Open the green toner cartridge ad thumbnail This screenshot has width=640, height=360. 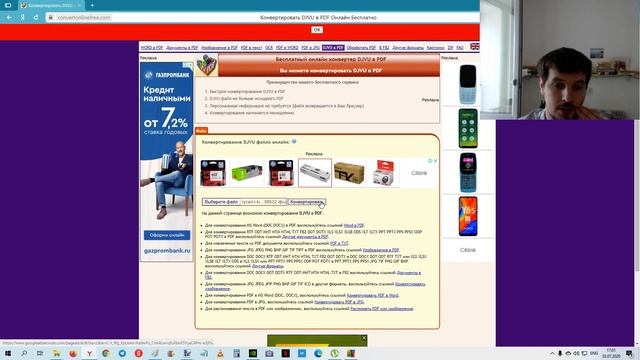pos(247,173)
